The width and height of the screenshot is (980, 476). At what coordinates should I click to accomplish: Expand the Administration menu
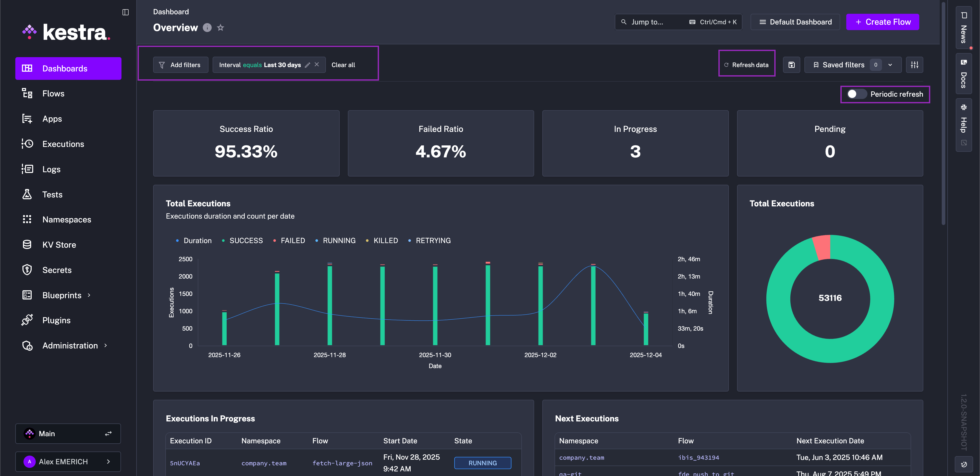click(x=70, y=345)
